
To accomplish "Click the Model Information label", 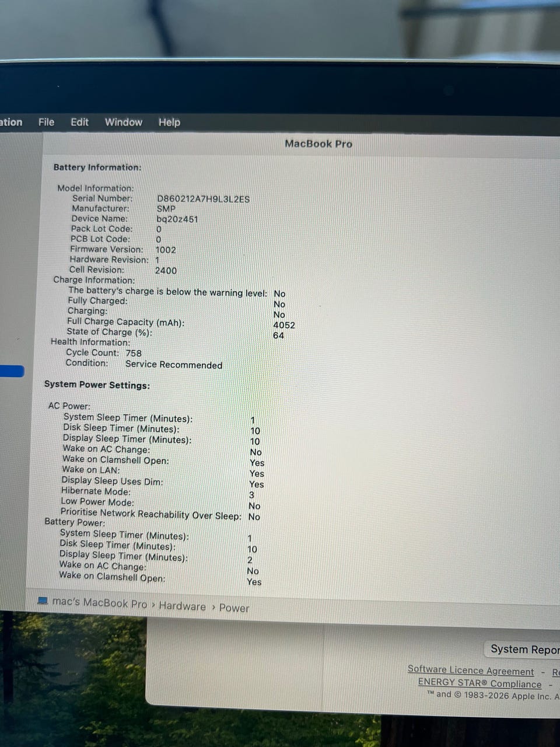I will 95,188.
